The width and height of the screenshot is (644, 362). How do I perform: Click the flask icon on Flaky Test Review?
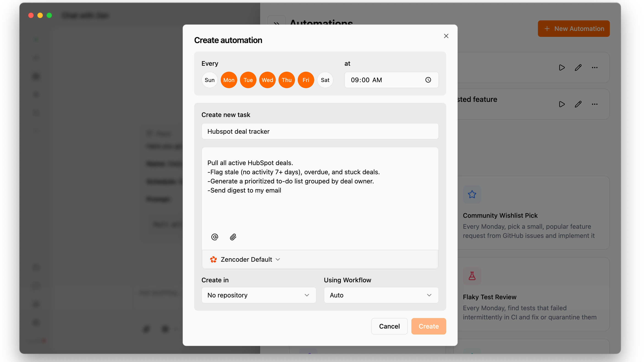point(472,276)
